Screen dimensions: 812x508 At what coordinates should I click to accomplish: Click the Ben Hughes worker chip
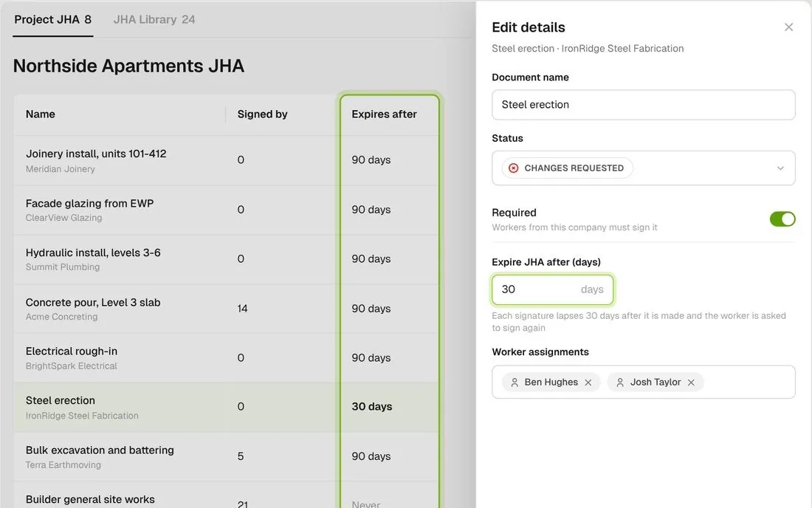[x=551, y=382]
